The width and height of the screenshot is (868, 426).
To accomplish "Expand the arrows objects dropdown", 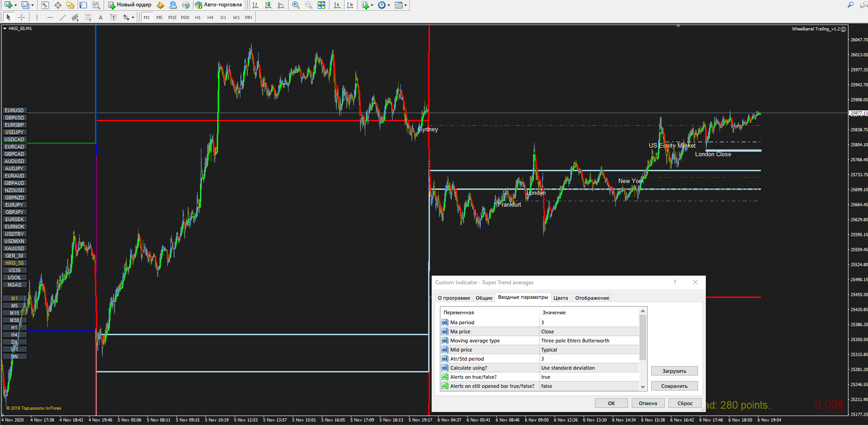I will [133, 17].
